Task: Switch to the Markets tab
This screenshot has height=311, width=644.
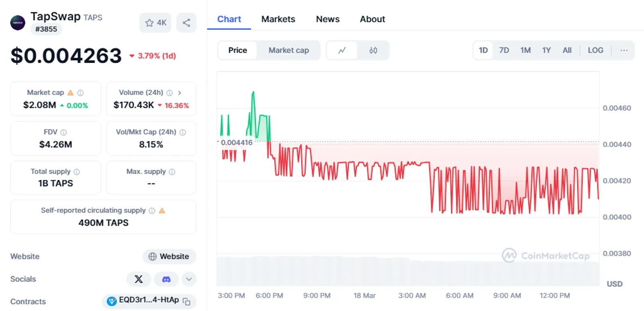Action: coord(278,19)
